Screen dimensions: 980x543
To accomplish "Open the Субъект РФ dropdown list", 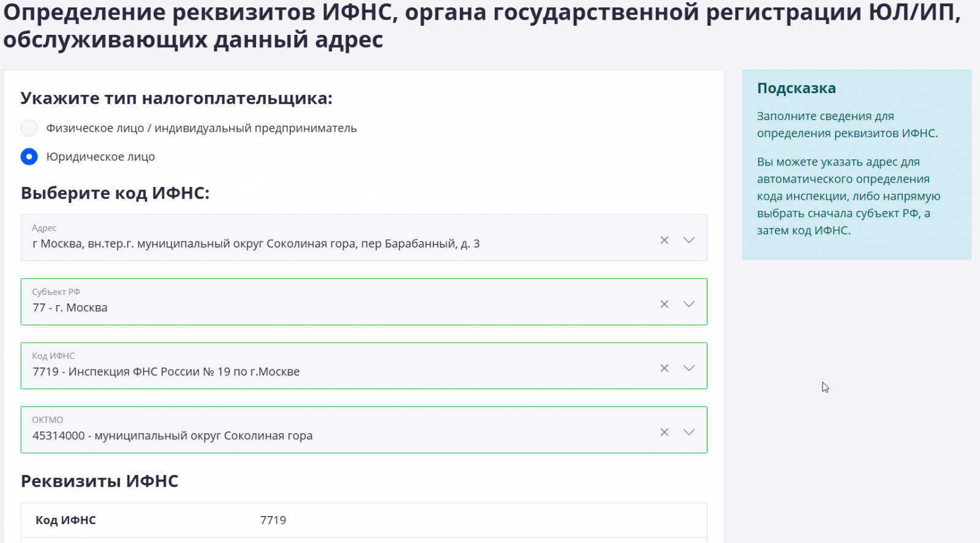I will click(x=689, y=305).
